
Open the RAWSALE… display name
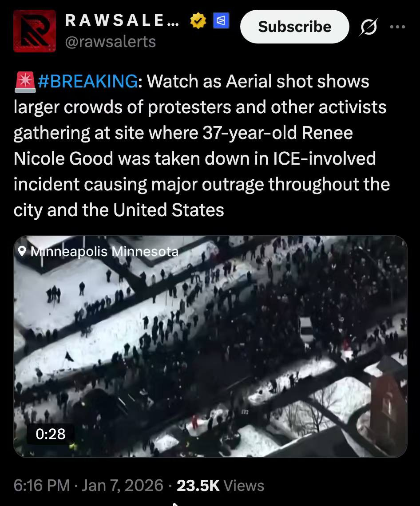122,20
